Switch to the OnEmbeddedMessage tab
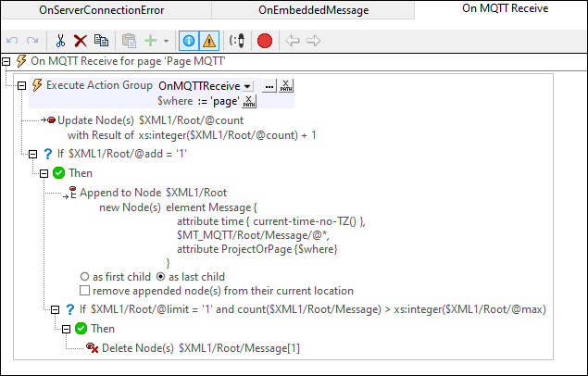This screenshot has width=588, height=376. tap(317, 10)
